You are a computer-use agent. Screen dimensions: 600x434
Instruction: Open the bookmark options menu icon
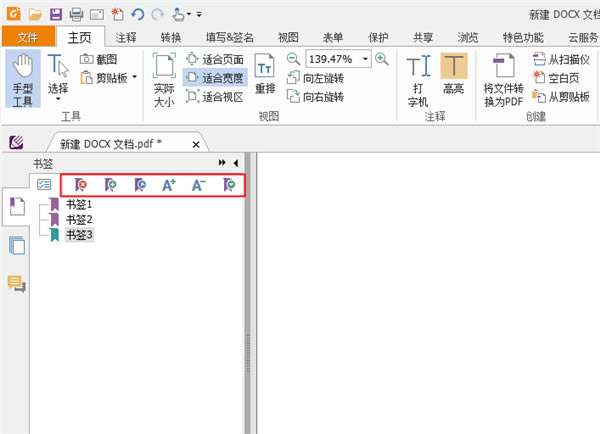click(44, 185)
